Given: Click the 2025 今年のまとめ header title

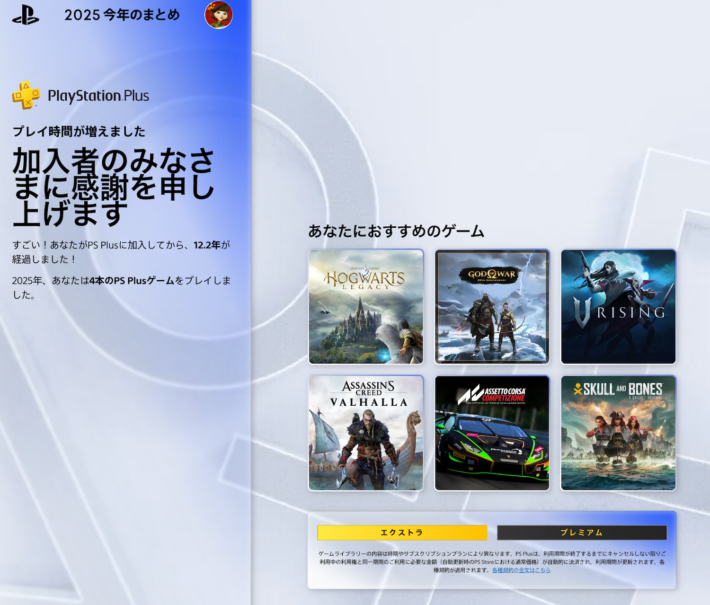Looking at the screenshot, I should [122, 15].
